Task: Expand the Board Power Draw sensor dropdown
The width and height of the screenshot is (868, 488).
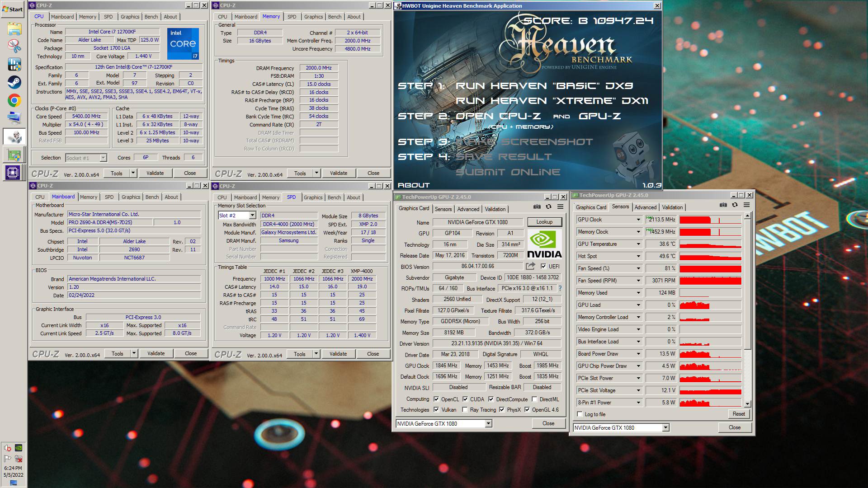Action: pyautogui.click(x=638, y=354)
